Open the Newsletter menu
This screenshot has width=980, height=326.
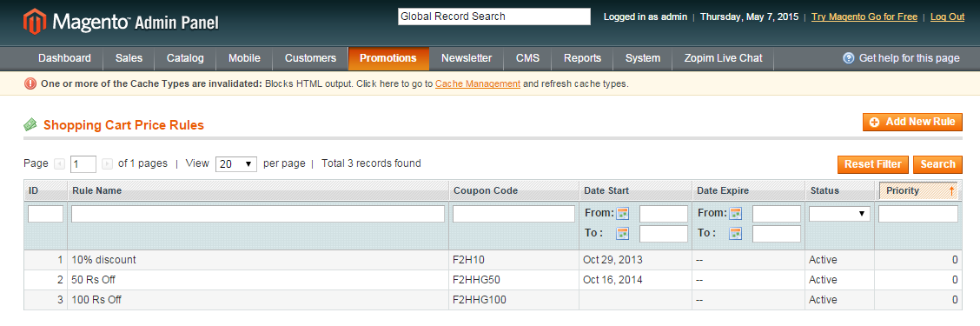click(x=467, y=58)
